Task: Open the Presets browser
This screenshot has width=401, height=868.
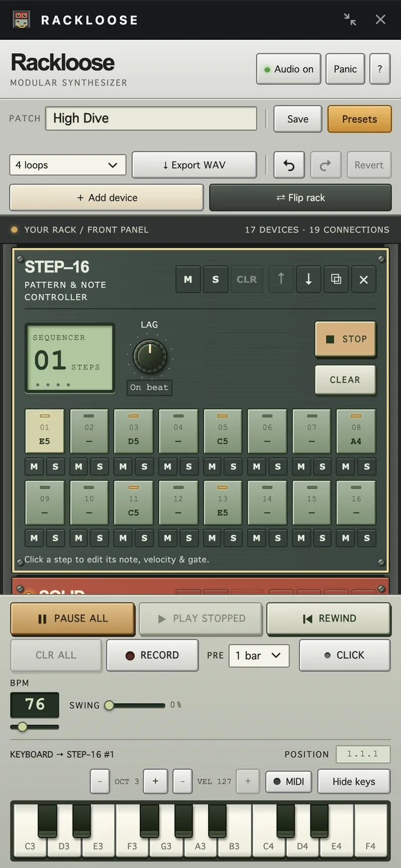Action: click(x=359, y=119)
